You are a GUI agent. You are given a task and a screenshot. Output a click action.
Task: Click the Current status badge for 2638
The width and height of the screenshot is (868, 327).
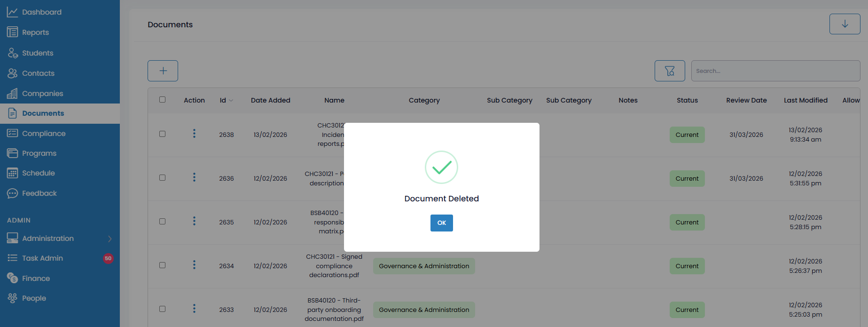(687, 135)
